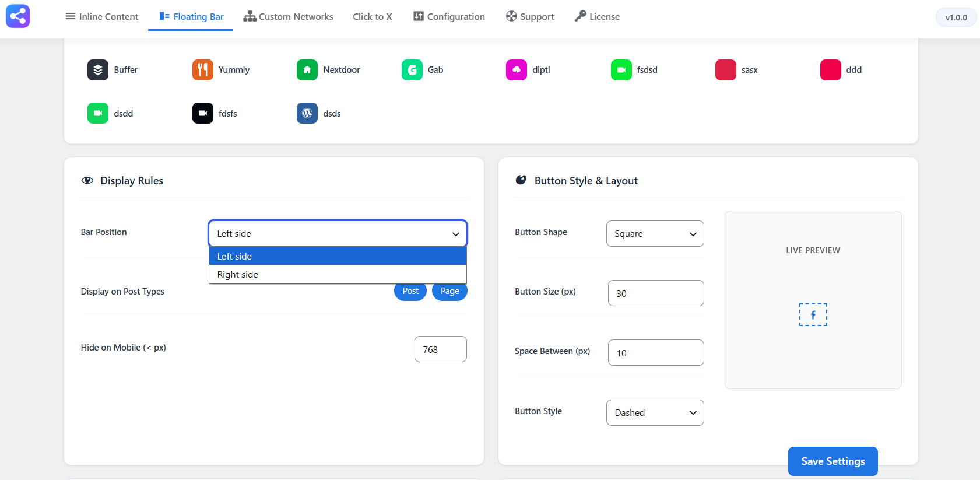This screenshot has height=480, width=980.
Task: Click the Buffer network label
Action: pyautogui.click(x=126, y=70)
